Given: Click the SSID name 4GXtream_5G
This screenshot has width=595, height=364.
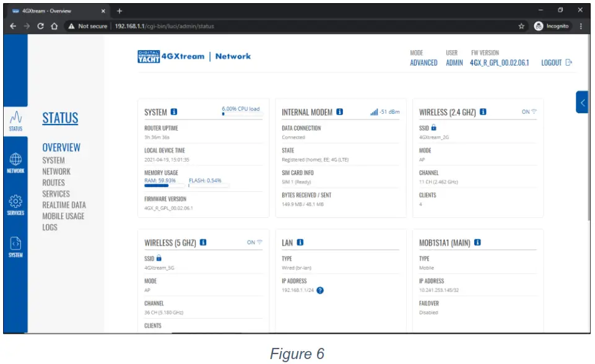Looking at the screenshot, I should pyautogui.click(x=159, y=268).
